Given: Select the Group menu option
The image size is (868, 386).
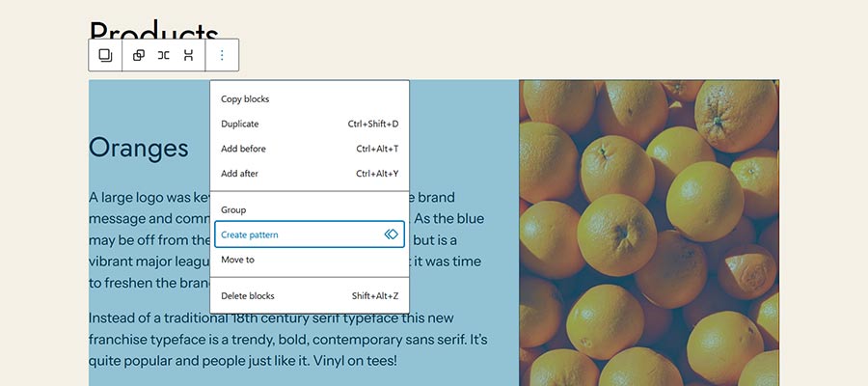Looking at the screenshot, I should click(x=310, y=210).
